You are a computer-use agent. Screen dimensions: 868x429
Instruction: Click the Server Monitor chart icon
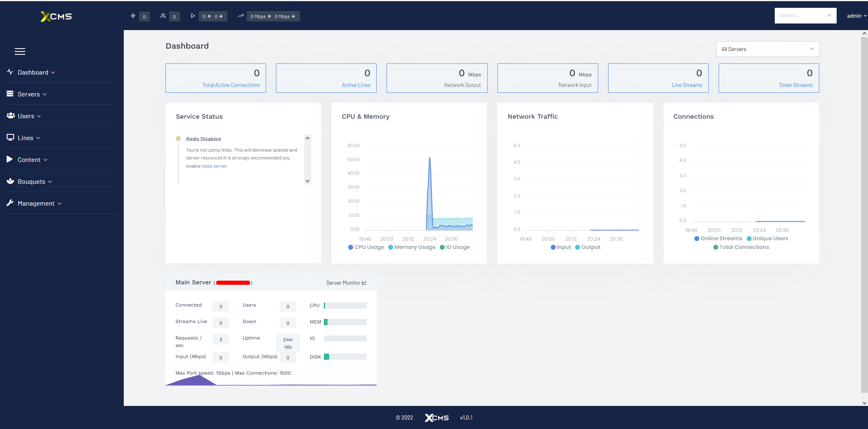(364, 283)
